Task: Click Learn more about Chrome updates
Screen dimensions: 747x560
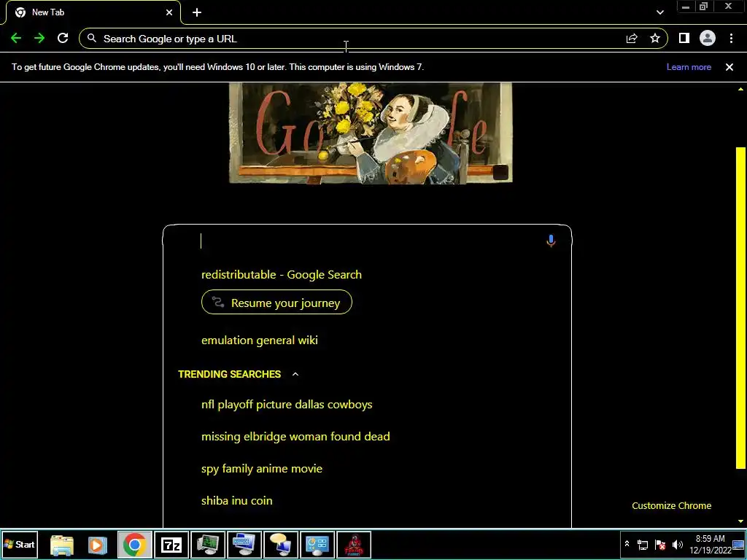Action: click(x=689, y=67)
